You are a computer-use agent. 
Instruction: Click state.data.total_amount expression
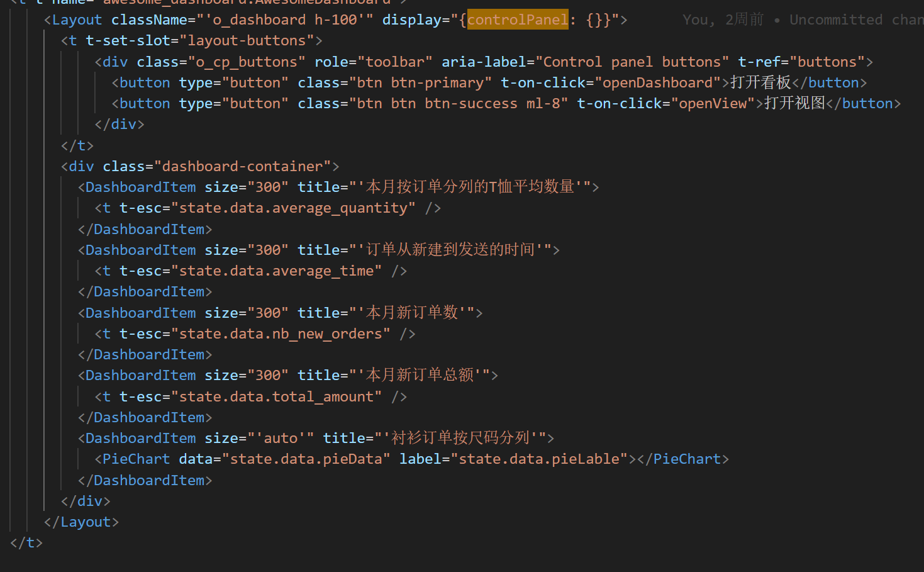(x=276, y=396)
